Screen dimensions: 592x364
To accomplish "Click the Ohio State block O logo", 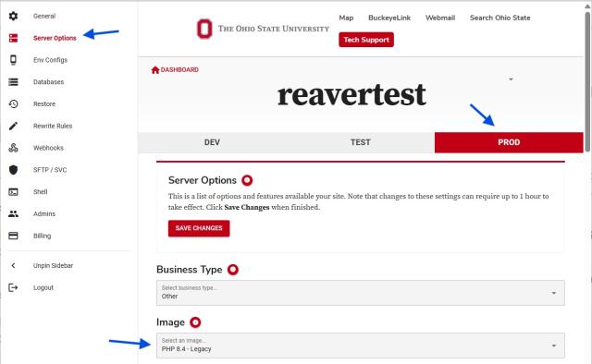I will pos(204,29).
